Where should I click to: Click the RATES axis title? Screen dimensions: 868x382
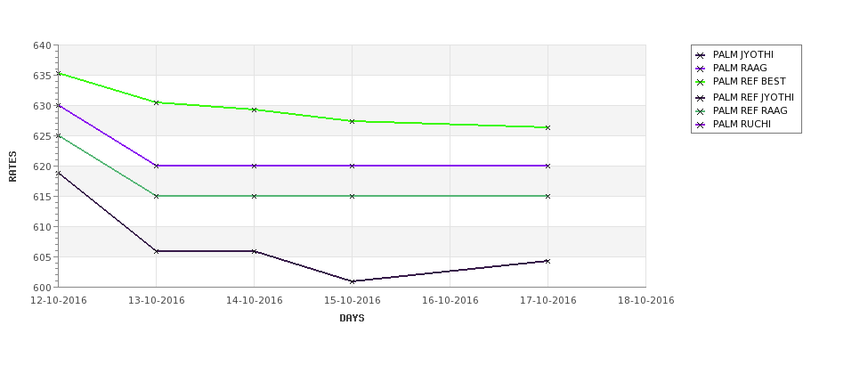pos(12,167)
